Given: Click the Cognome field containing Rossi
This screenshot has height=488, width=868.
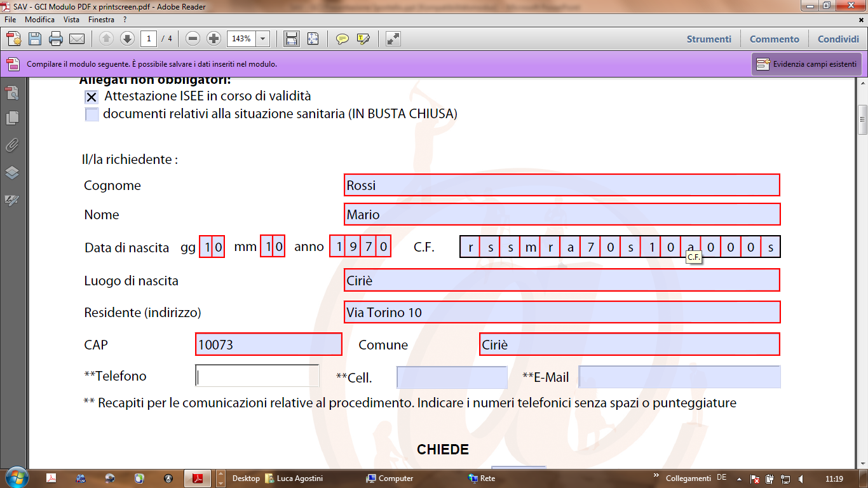Looking at the screenshot, I should pos(562,185).
